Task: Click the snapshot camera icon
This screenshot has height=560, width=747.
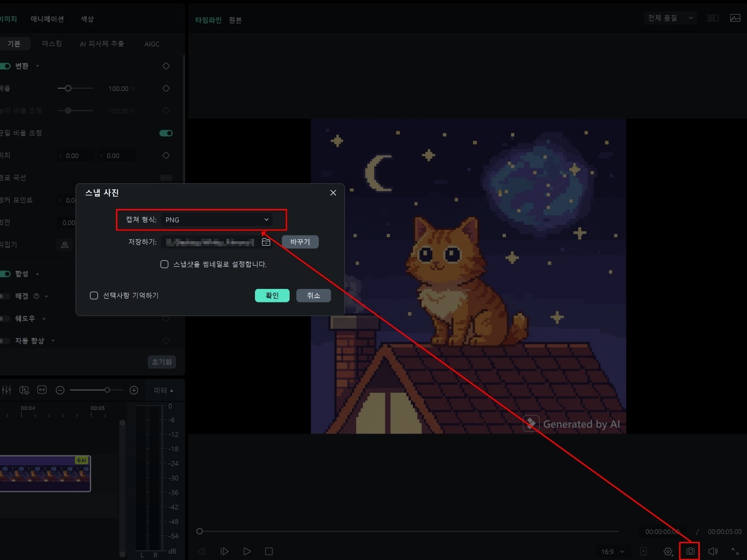Action: [690, 551]
